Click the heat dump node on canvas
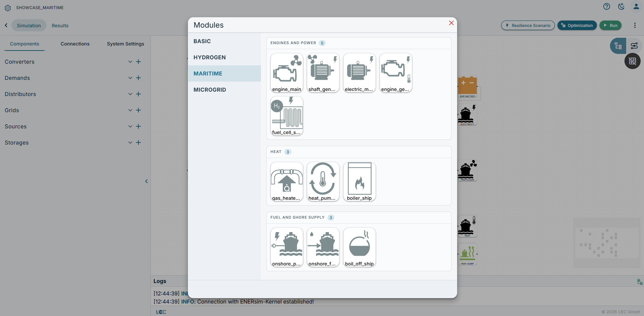 [468, 254]
